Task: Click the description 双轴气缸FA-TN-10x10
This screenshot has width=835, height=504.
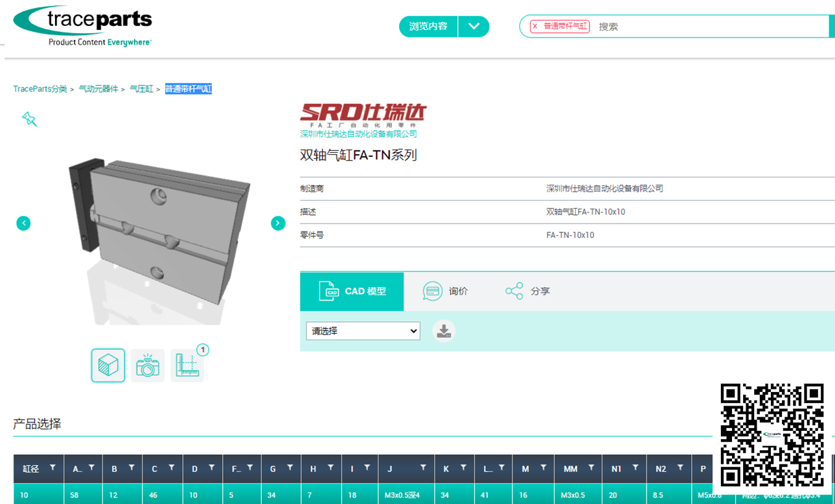Action: [x=586, y=212]
